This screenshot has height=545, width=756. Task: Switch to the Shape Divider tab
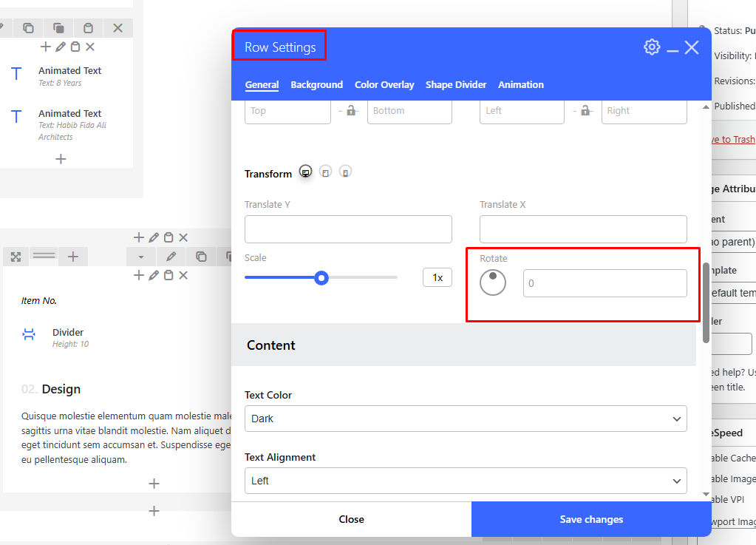click(456, 85)
